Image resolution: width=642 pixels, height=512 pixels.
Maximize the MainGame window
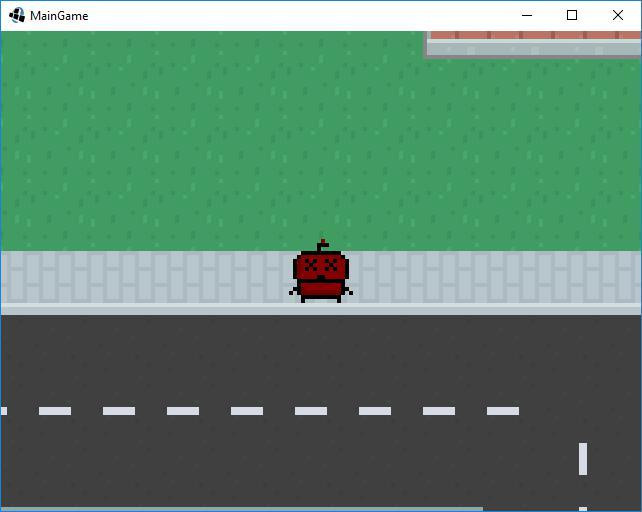572,16
